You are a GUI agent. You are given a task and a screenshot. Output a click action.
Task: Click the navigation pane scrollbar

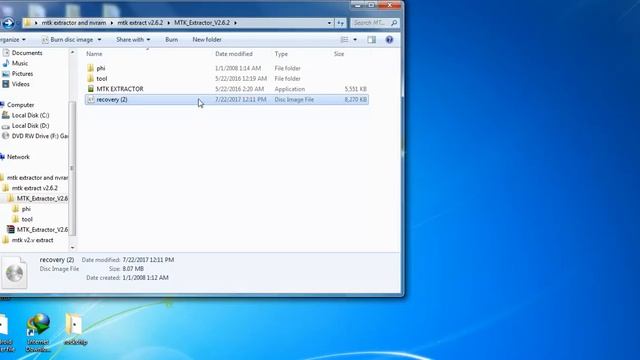click(x=72, y=167)
